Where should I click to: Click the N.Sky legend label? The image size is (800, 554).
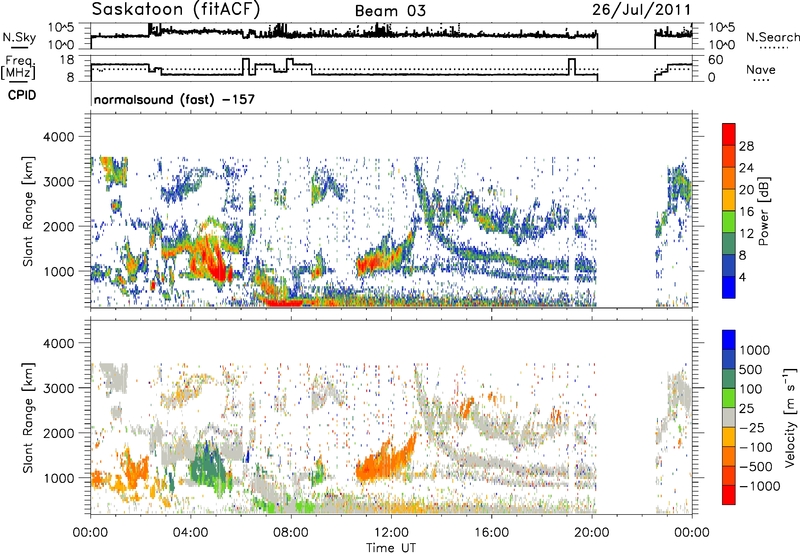(x=19, y=37)
